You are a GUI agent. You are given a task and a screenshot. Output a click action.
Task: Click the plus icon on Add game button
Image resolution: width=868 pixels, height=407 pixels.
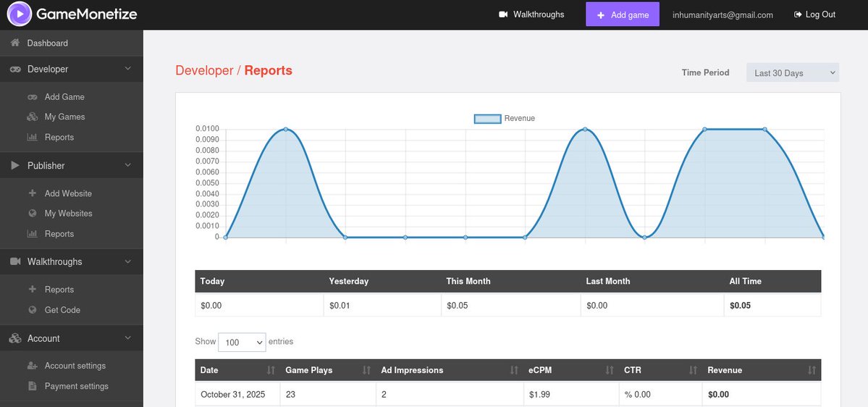(x=601, y=15)
